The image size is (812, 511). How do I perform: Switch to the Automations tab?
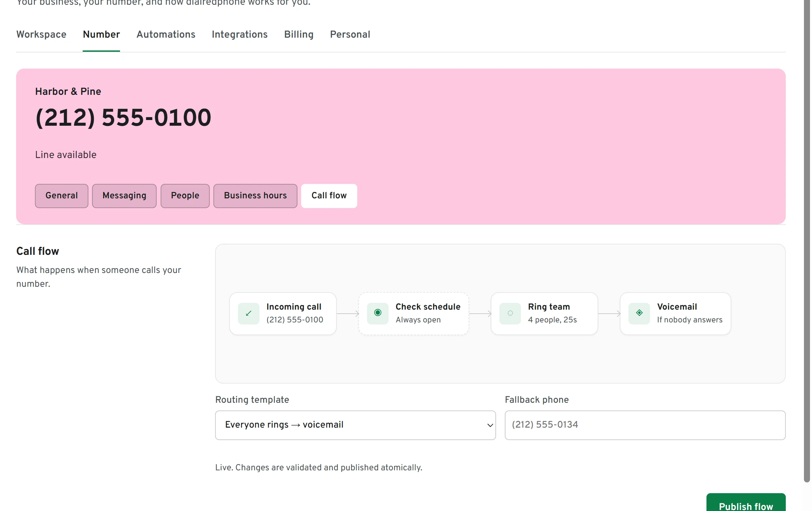(x=166, y=35)
